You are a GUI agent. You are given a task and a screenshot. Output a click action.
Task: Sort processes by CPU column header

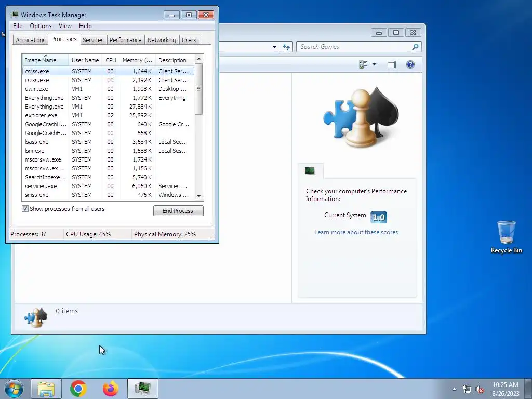click(111, 60)
